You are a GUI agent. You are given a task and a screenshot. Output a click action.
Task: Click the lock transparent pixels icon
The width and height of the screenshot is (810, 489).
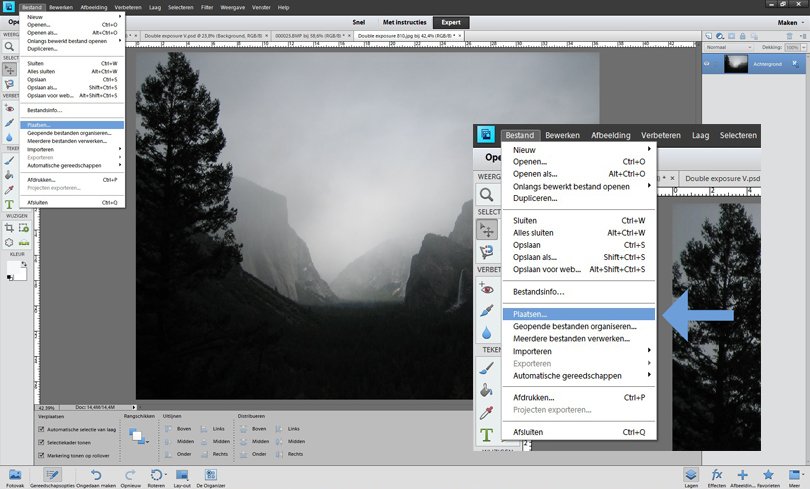(x=754, y=36)
